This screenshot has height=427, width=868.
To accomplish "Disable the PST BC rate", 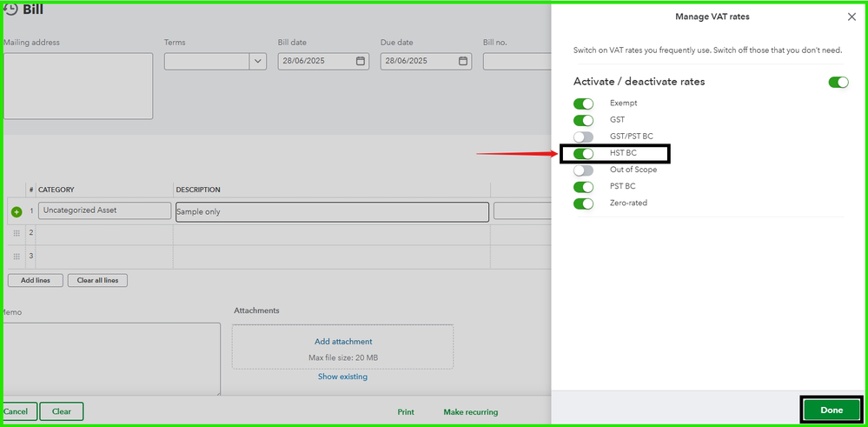I will click(584, 187).
